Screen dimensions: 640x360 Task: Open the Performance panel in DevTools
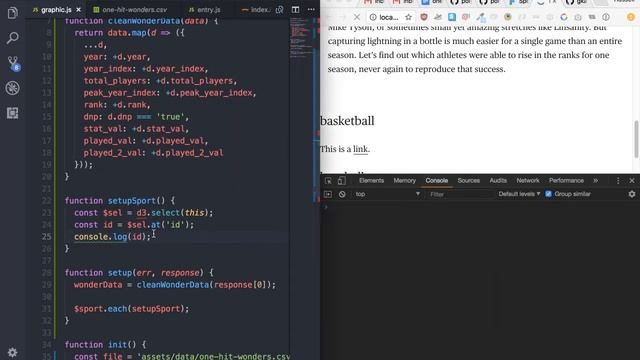[x=566, y=180]
